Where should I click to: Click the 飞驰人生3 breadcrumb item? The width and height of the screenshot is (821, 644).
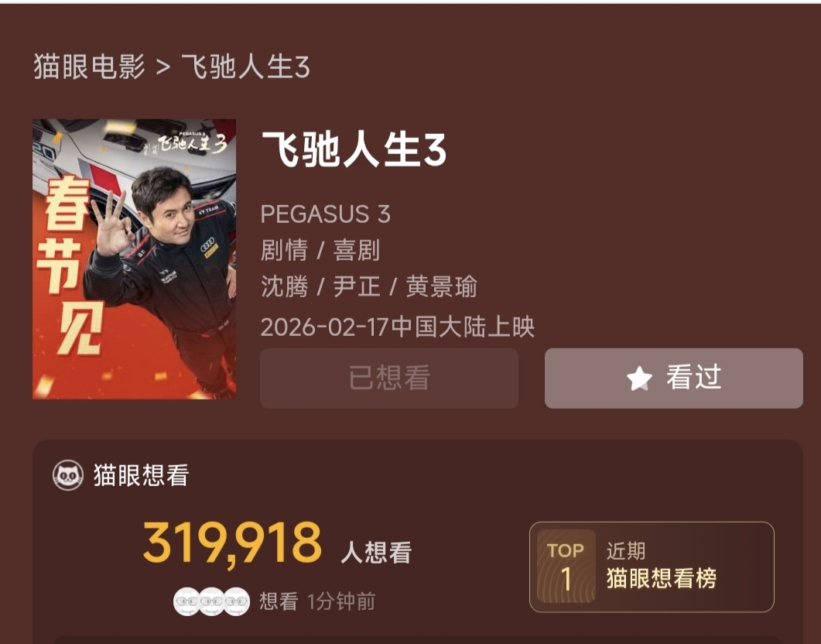click(x=245, y=67)
